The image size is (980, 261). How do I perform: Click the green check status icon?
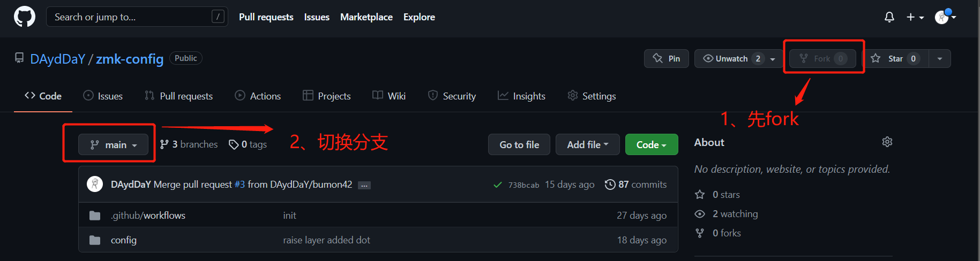click(498, 185)
